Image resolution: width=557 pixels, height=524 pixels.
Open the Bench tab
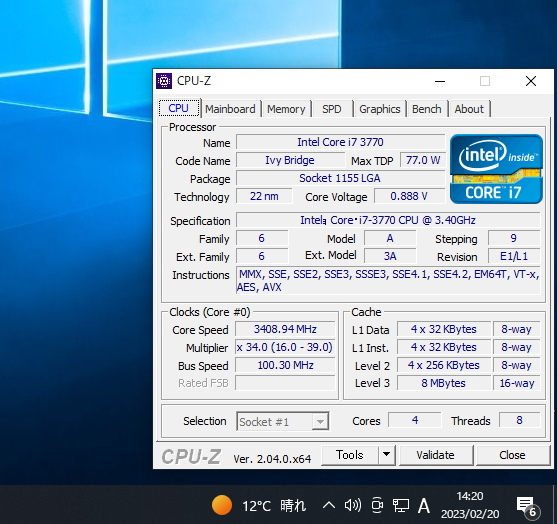[x=427, y=109]
